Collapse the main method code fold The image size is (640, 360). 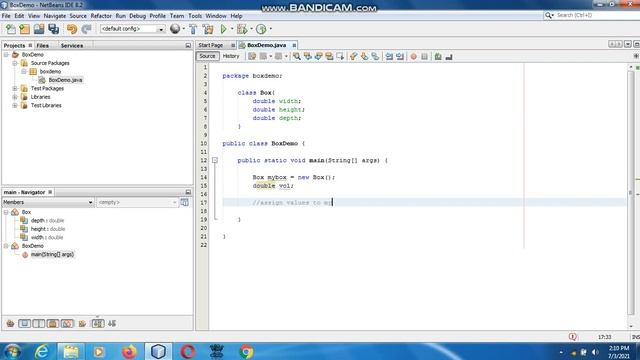pos(215,160)
